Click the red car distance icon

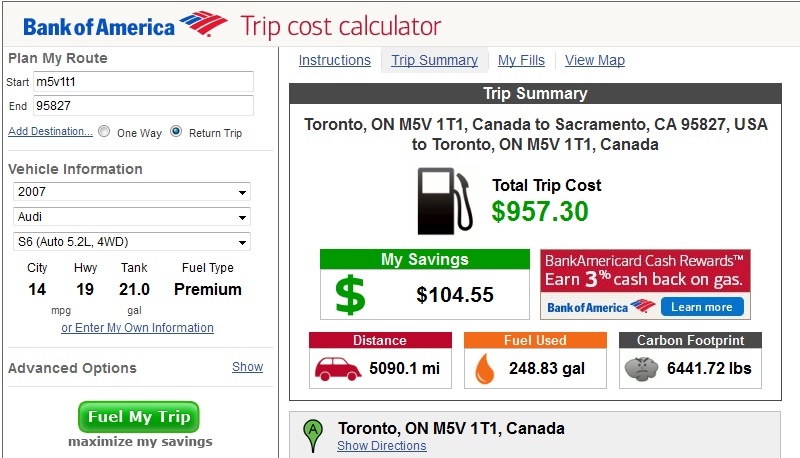tap(337, 368)
